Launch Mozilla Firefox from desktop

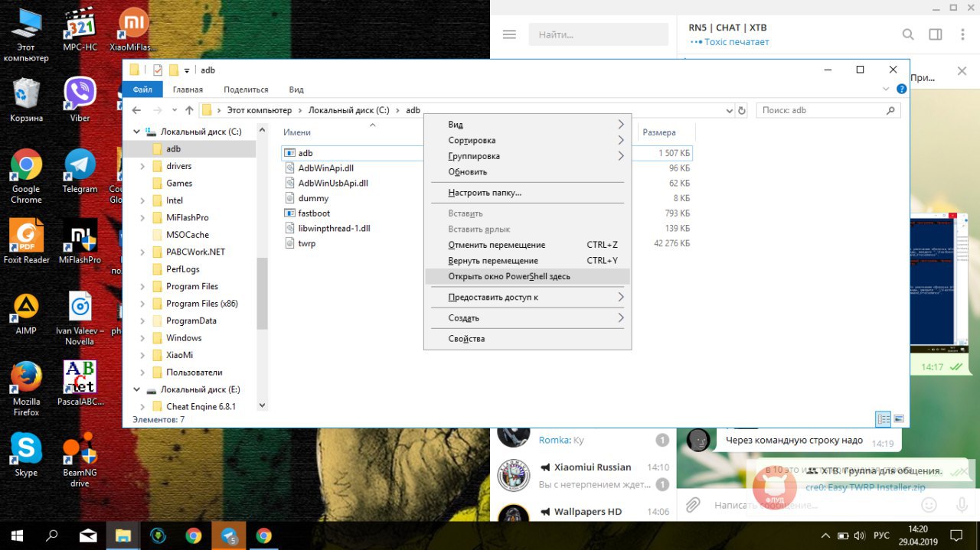point(26,389)
